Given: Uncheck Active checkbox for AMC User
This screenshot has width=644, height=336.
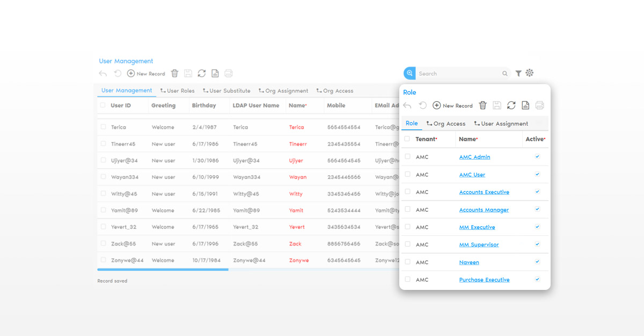Looking at the screenshot, I should pyautogui.click(x=537, y=174).
